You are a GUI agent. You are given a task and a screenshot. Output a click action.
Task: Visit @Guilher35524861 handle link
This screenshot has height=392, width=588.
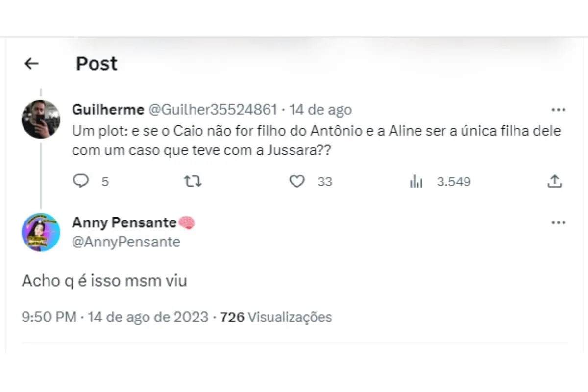pos(213,110)
